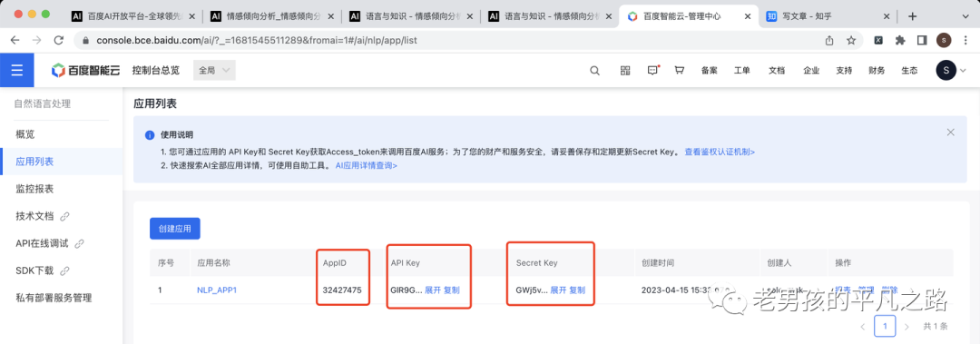Screen dimensions: 980x344
Task: Open the search magnifier in header
Action: (x=595, y=71)
